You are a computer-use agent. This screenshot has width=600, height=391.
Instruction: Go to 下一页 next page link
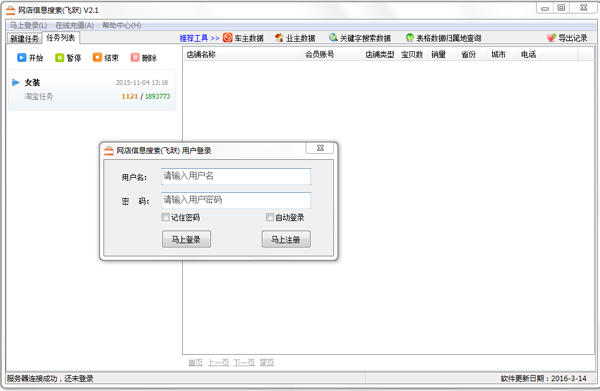(244, 362)
